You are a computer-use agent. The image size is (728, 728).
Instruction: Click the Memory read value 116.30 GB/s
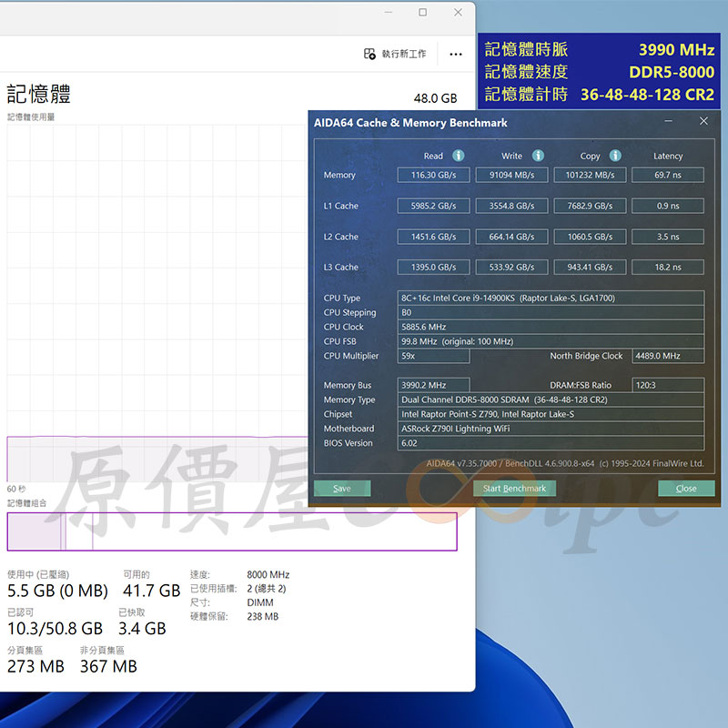point(434,175)
